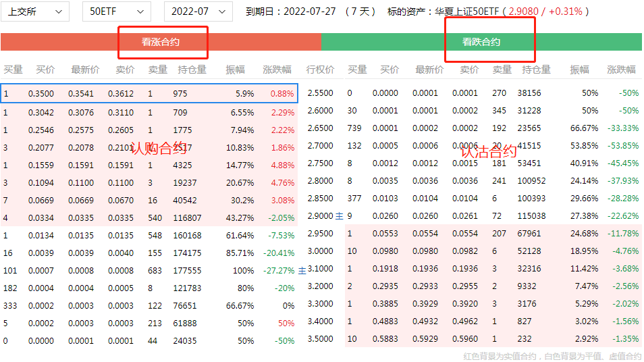Image resolution: width=644 pixels, height=362 pixels.
Task: Expand the 50ETF underlying dropdown
Action: [116, 11]
